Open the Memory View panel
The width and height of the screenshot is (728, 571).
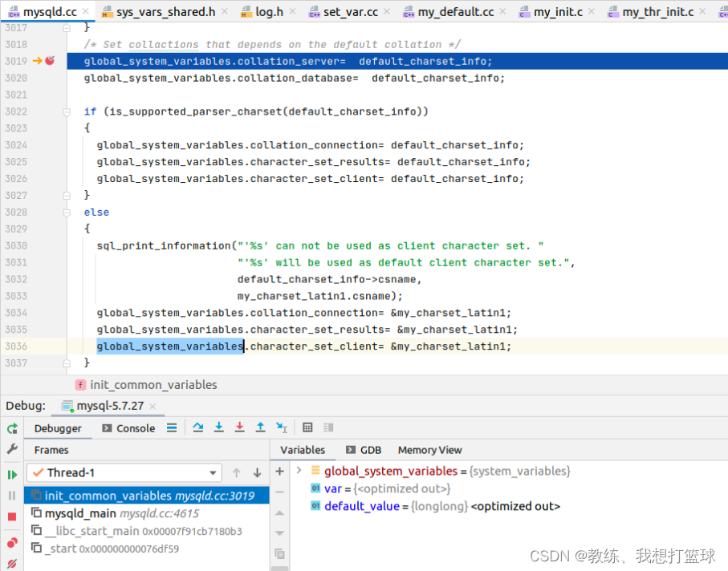[x=429, y=450]
